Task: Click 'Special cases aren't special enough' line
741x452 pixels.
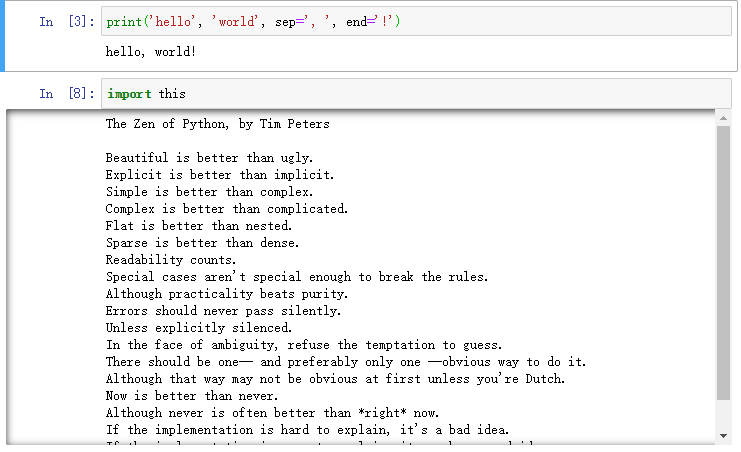Action: click(296, 277)
